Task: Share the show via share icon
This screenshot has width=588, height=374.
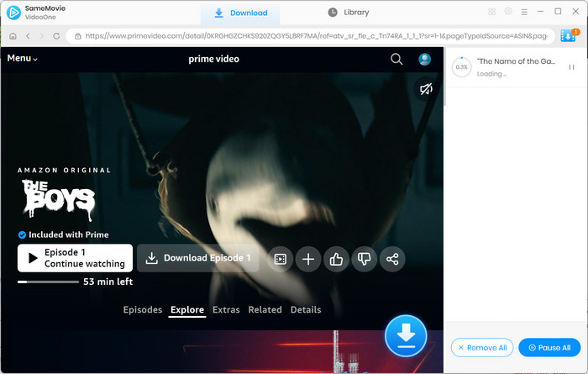Action: 392,259
